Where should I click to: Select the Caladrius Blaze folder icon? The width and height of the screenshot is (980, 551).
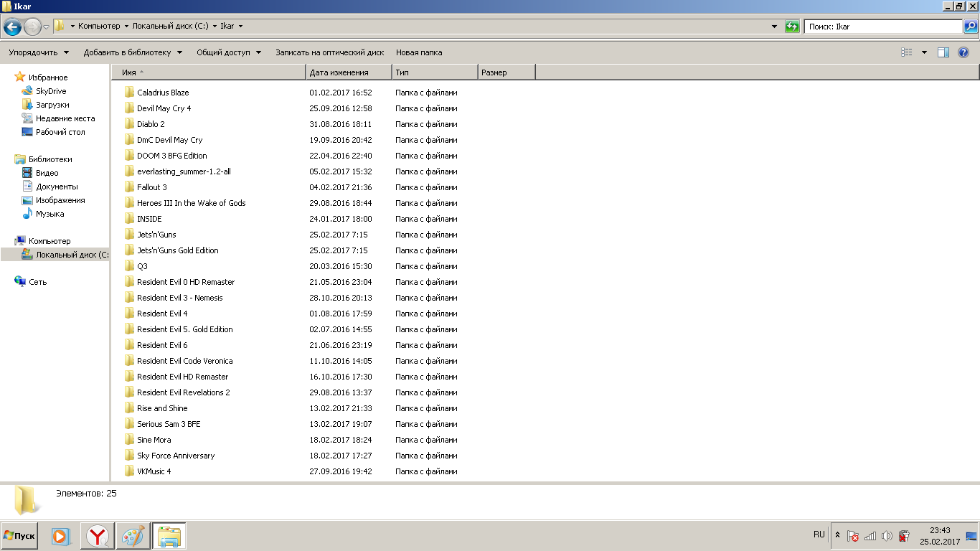(129, 93)
